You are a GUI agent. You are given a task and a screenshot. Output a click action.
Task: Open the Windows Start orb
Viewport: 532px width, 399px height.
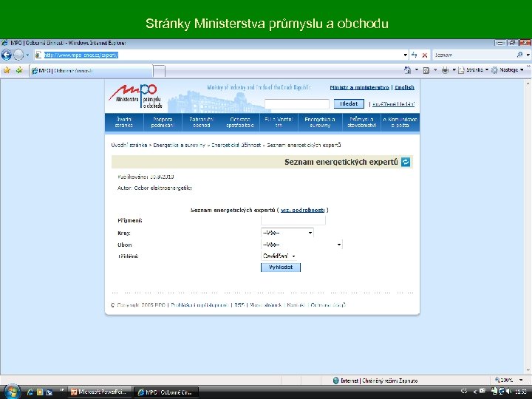[12, 392]
